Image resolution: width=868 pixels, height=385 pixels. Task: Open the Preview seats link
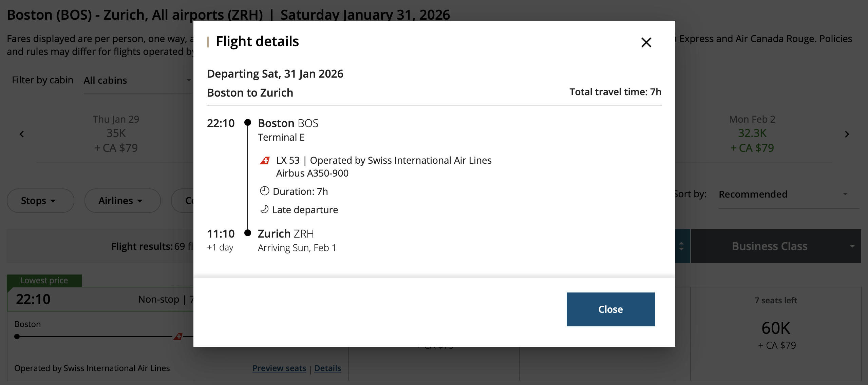(x=279, y=368)
